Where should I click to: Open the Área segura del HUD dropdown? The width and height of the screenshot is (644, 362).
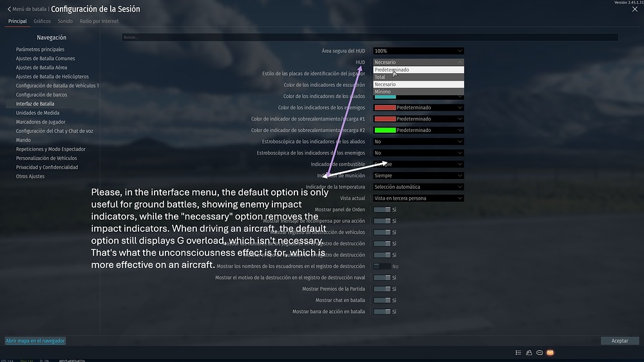pyautogui.click(x=419, y=51)
